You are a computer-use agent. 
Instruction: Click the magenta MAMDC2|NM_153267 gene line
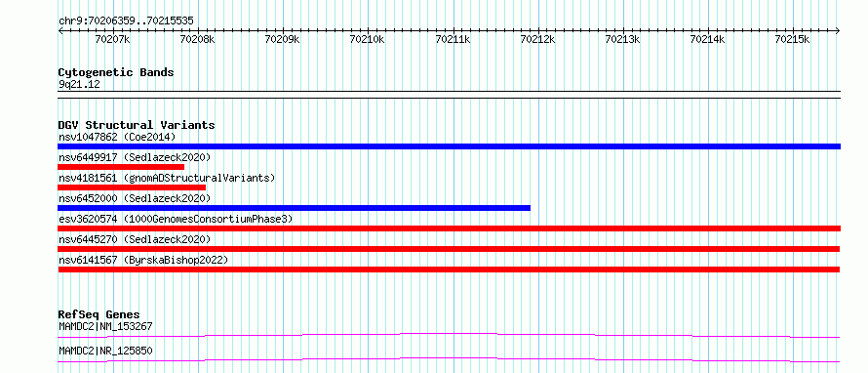(449, 335)
